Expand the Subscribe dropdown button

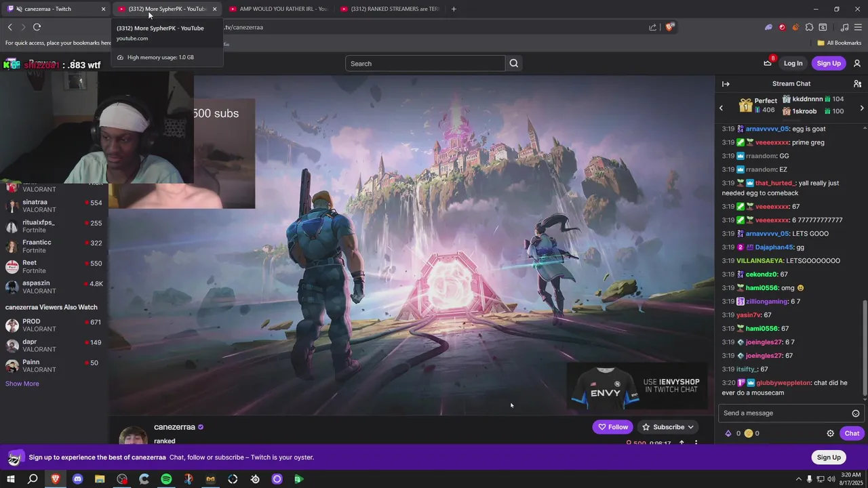tap(669, 427)
